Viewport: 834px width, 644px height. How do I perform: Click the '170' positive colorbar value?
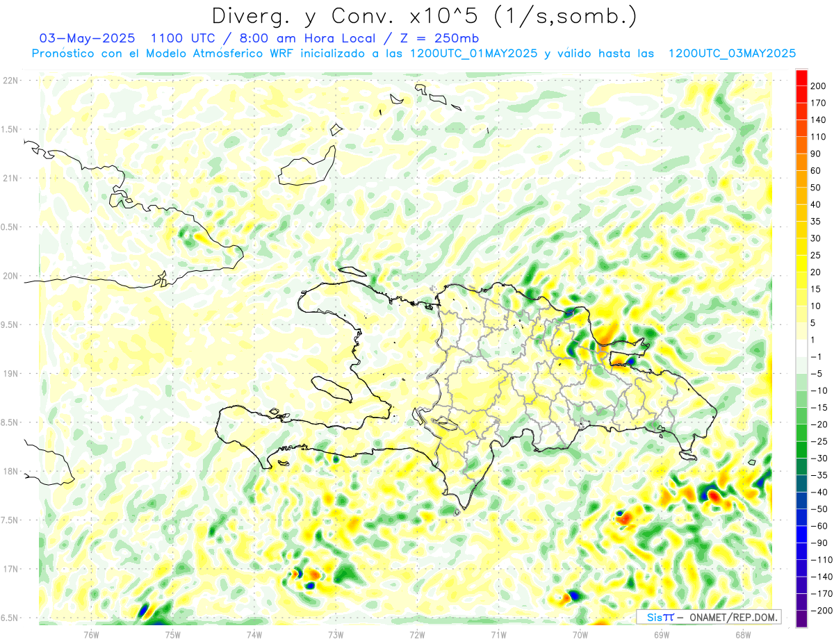tap(817, 103)
